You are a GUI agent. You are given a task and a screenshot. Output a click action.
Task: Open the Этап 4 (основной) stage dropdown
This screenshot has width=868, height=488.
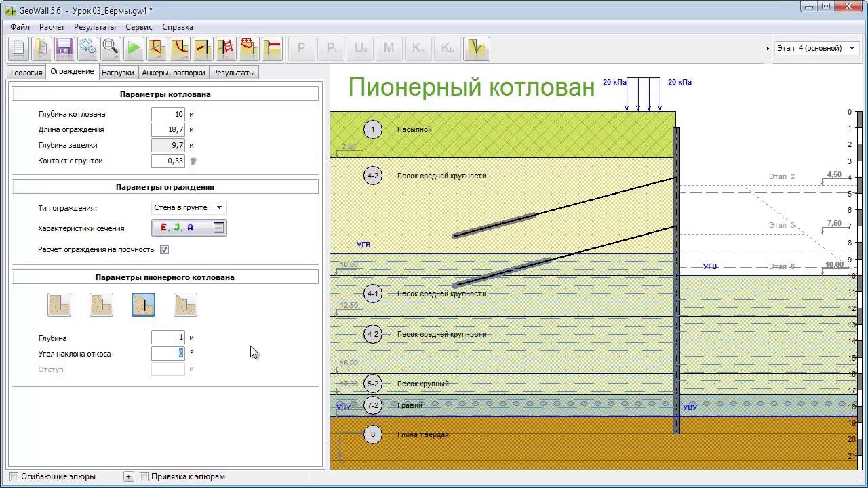tap(816, 48)
